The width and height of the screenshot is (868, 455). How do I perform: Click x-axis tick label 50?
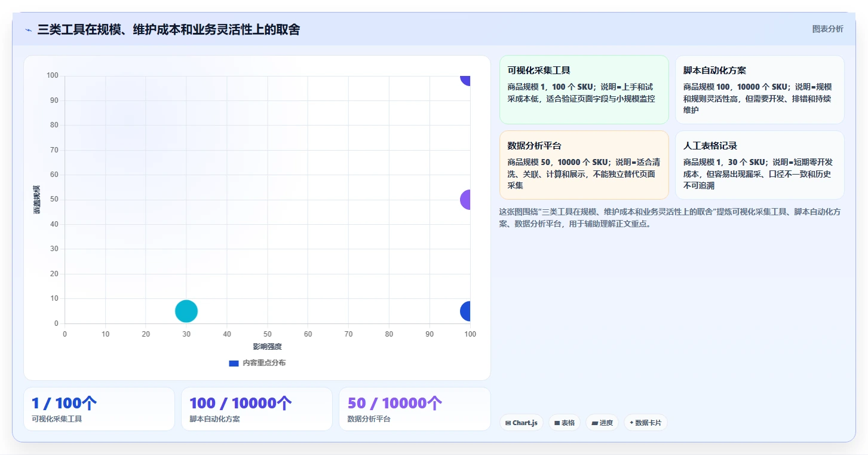coord(268,334)
